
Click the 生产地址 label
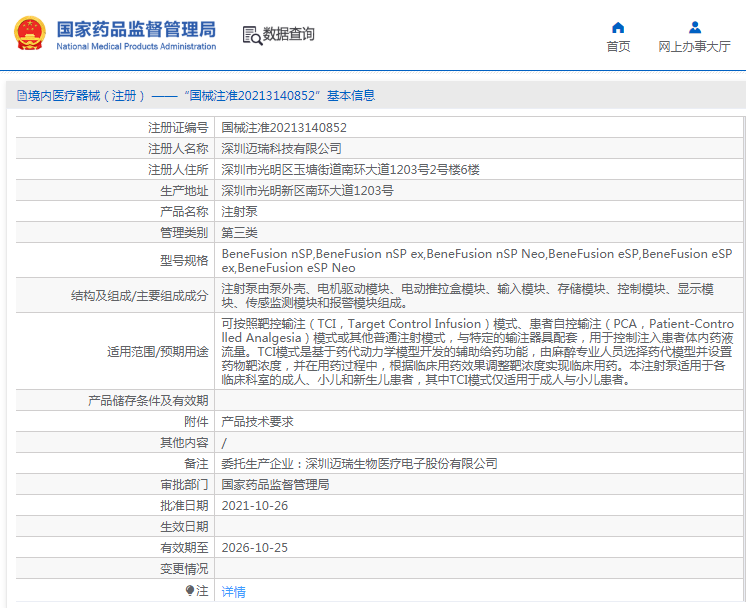184,190
